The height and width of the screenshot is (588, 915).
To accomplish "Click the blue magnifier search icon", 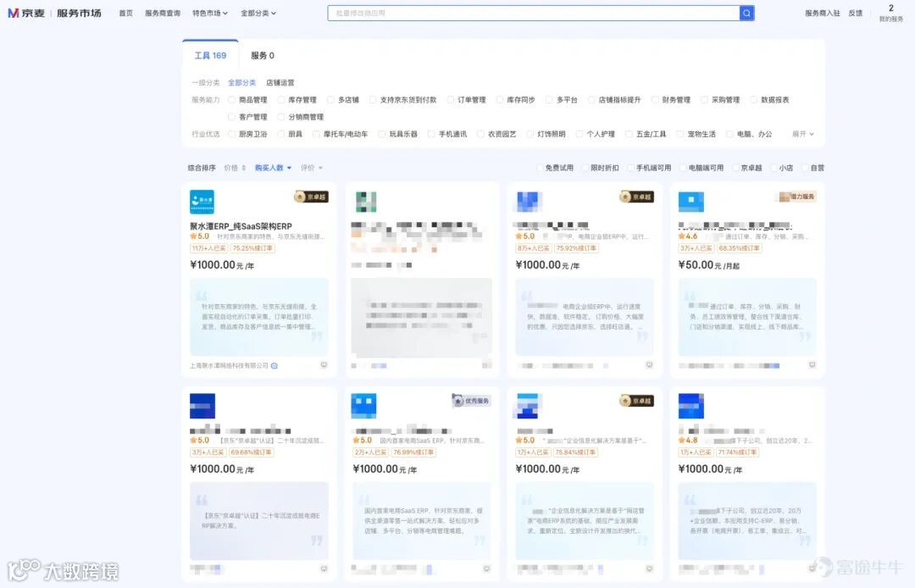I will coord(745,13).
